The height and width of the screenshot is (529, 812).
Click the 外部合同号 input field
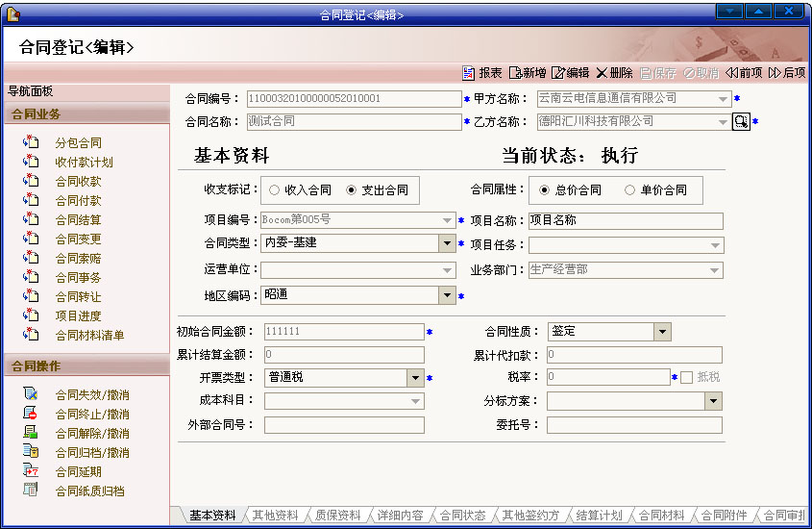(x=342, y=425)
